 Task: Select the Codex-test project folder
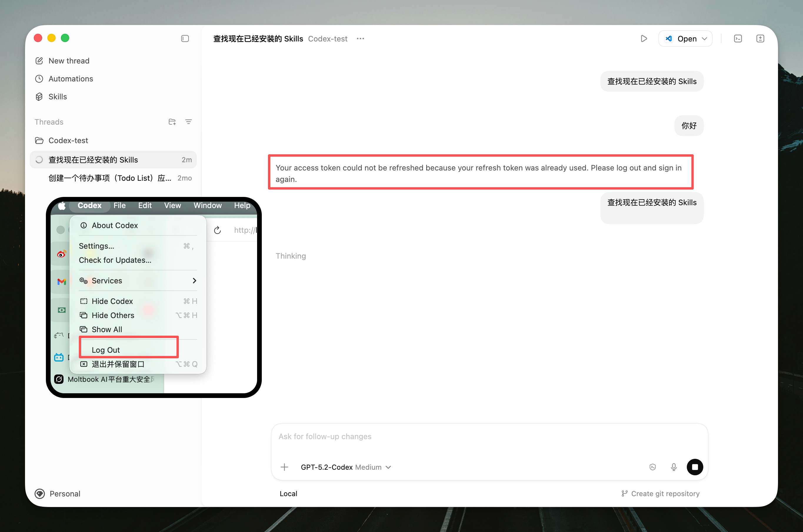tap(68, 140)
